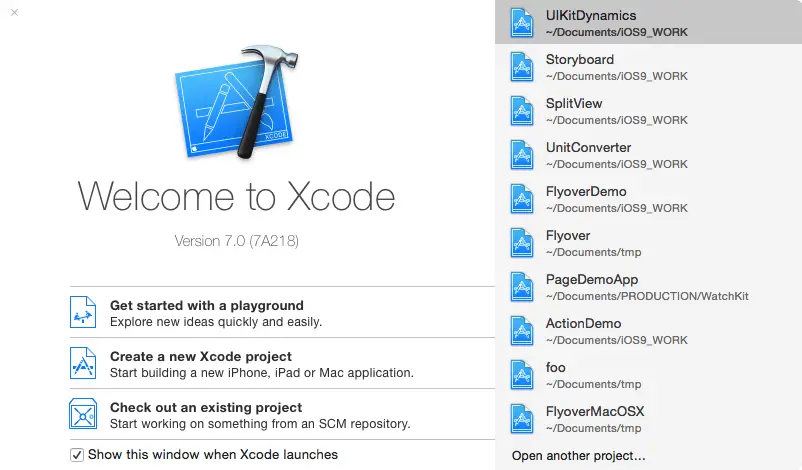The height and width of the screenshot is (470, 802).
Task: Click the SCM checkout repository icon
Action: pyautogui.click(x=83, y=414)
